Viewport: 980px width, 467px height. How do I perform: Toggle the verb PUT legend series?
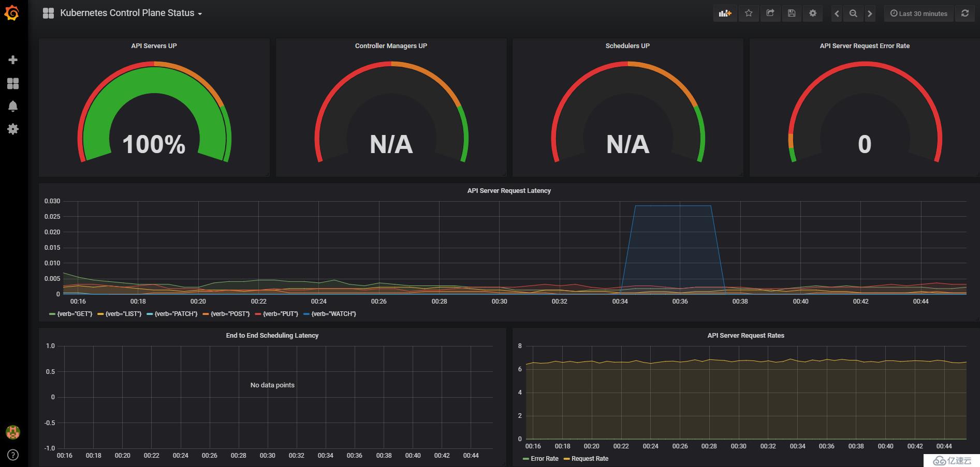(281, 314)
